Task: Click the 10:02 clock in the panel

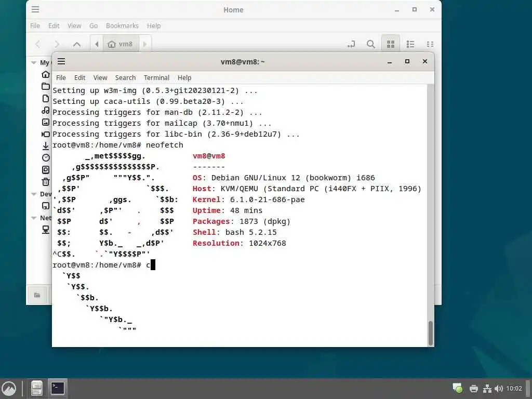Action: 514,389
